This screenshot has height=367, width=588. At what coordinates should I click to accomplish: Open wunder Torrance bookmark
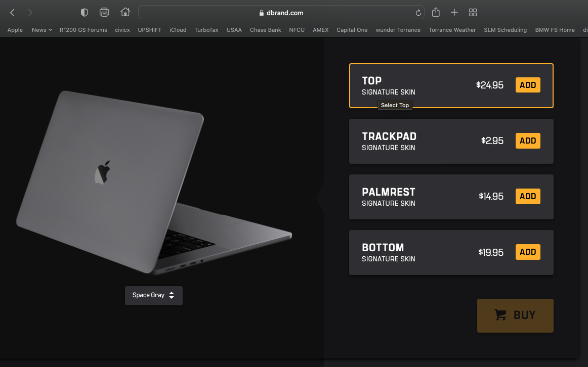point(398,30)
